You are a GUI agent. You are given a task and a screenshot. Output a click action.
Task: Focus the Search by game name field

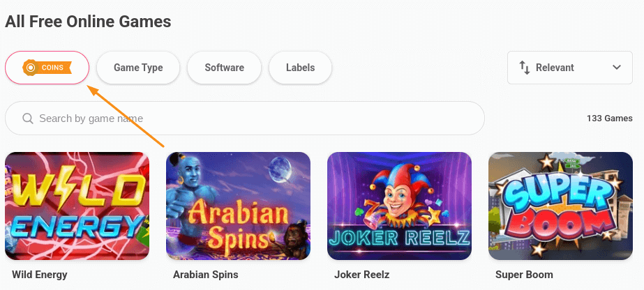[245, 118]
